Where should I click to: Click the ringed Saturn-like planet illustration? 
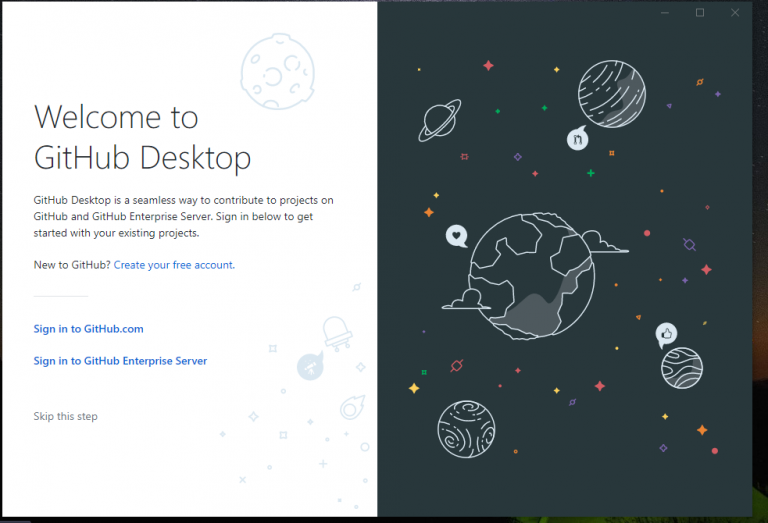coord(438,120)
